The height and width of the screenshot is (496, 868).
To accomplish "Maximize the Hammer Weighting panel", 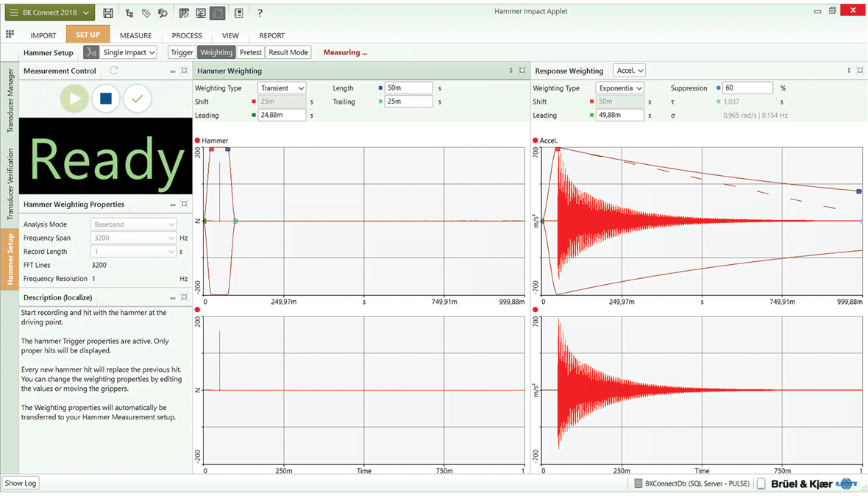I will click(x=522, y=71).
